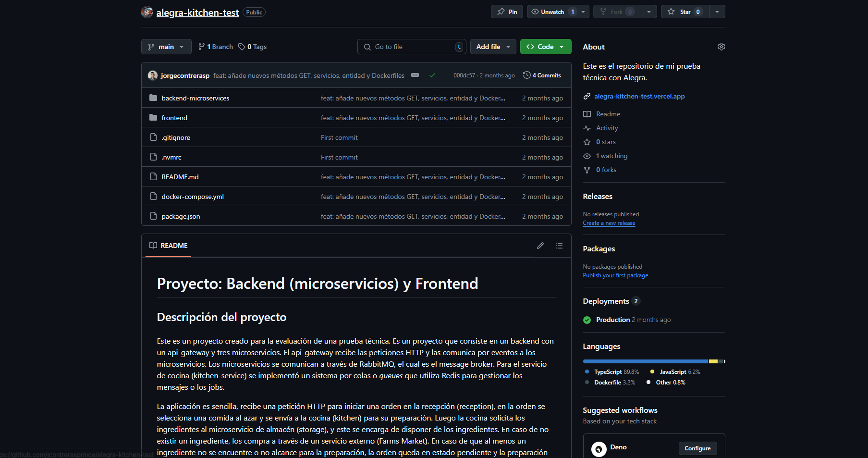Select the README tab
The width and height of the screenshot is (868, 458).
(x=168, y=246)
